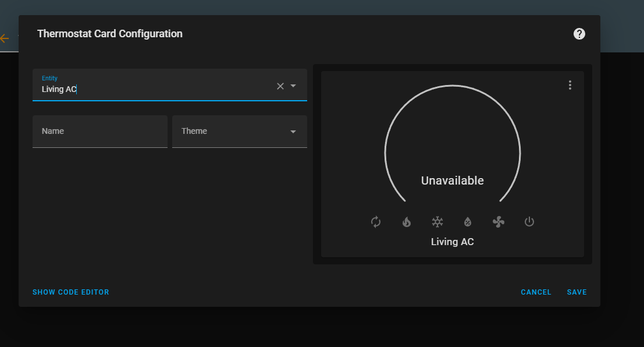Clear the Entity field with X

point(280,86)
